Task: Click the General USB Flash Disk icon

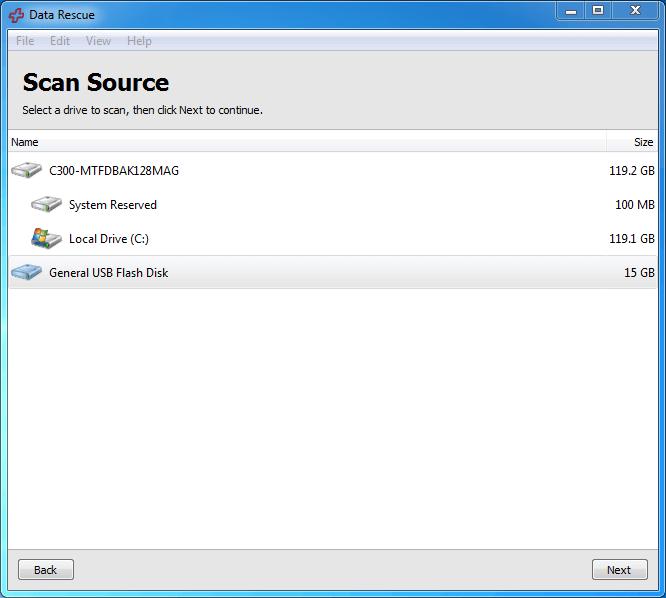Action: (26, 272)
